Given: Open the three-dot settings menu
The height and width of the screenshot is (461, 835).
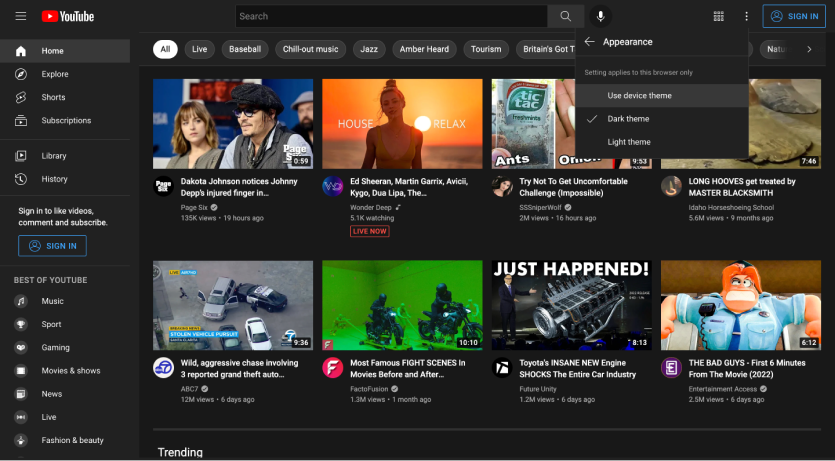Looking at the screenshot, I should 746,16.
